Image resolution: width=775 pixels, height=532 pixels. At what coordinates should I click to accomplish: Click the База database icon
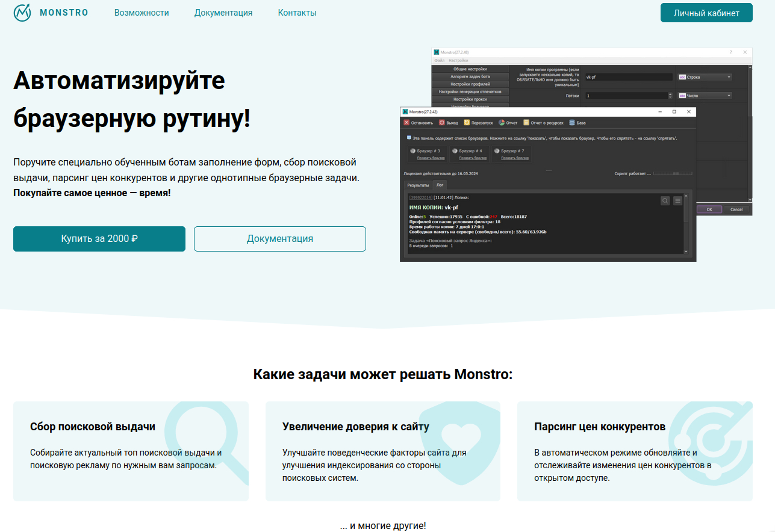(572, 123)
